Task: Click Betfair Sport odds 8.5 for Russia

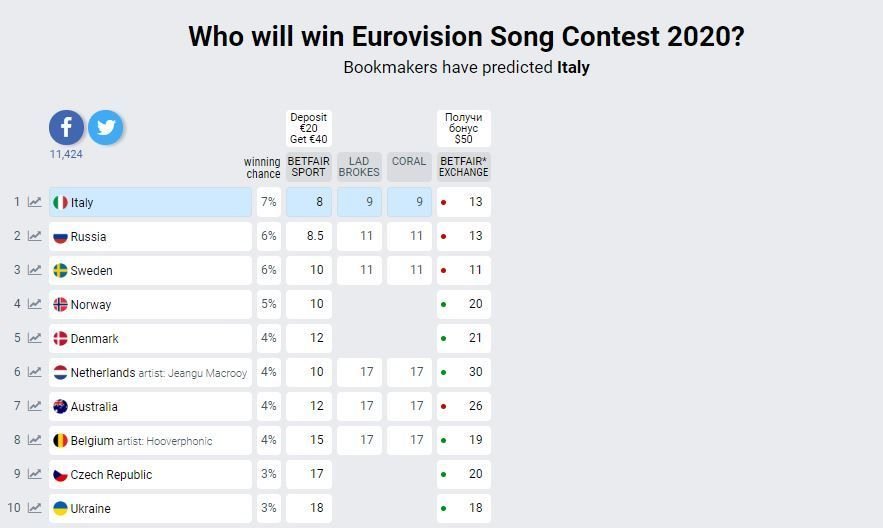Action: tap(309, 236)
